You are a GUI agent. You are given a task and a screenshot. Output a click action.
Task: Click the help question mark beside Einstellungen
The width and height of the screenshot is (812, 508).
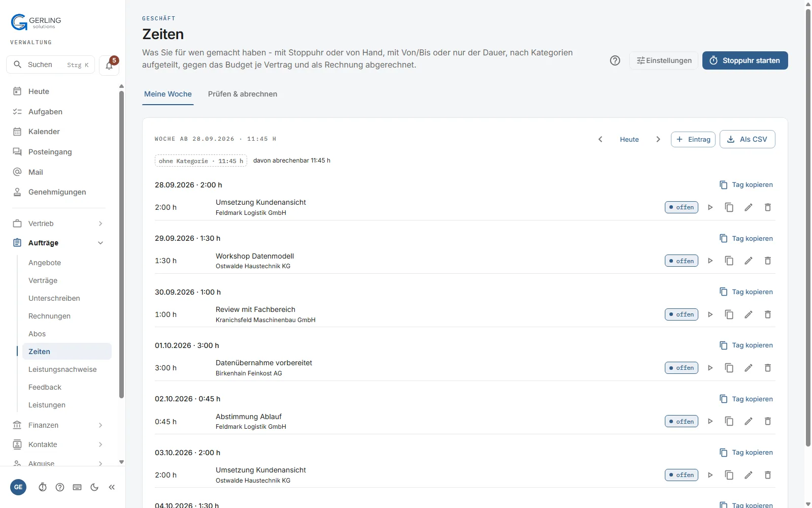(x=615, y=60)
